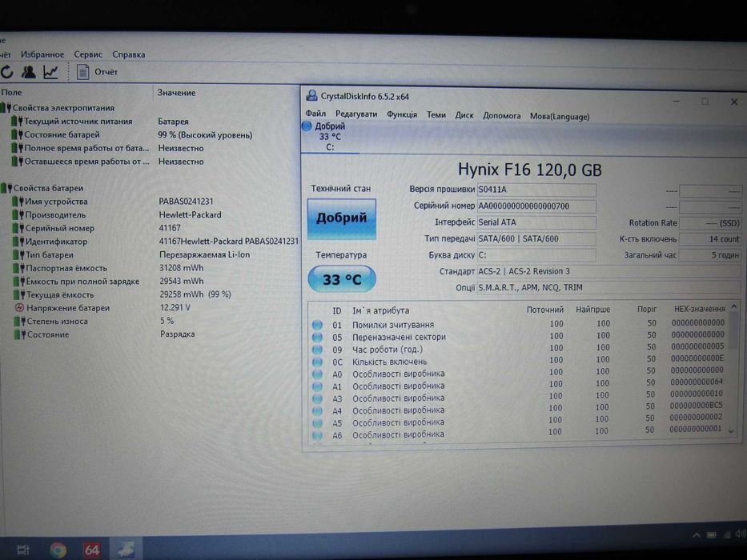Image resolution: width=747 pixels, height=560 pixels.
Task: Click the 5 годин total hours field
Action: pos(710,255)
